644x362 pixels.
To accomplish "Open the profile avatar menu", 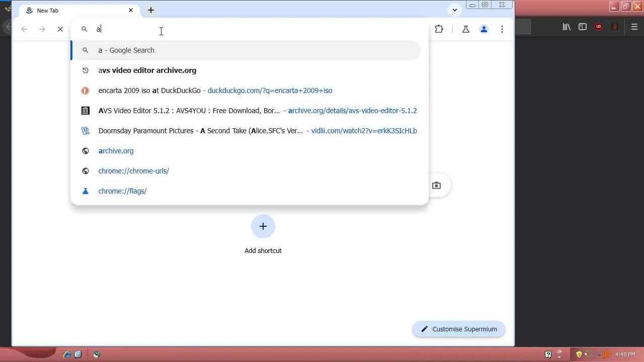I will 484,29.
